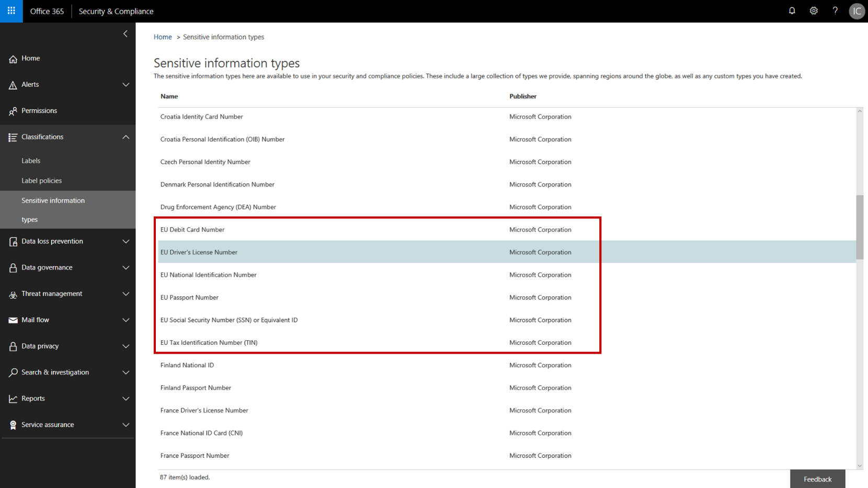Open the settings gear
This screenshot has height=488, width=868.
[814, 11]
